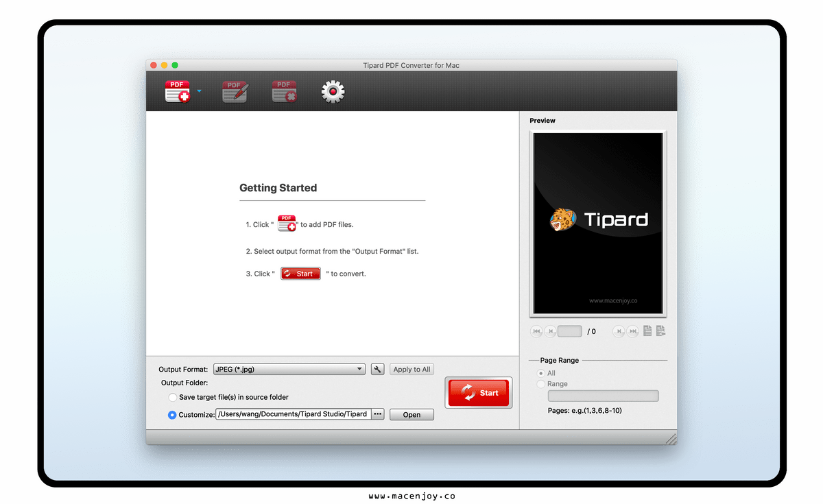823x504 pixels.
Task: Click the 'Output Format:' label
Action: (183, 370)
